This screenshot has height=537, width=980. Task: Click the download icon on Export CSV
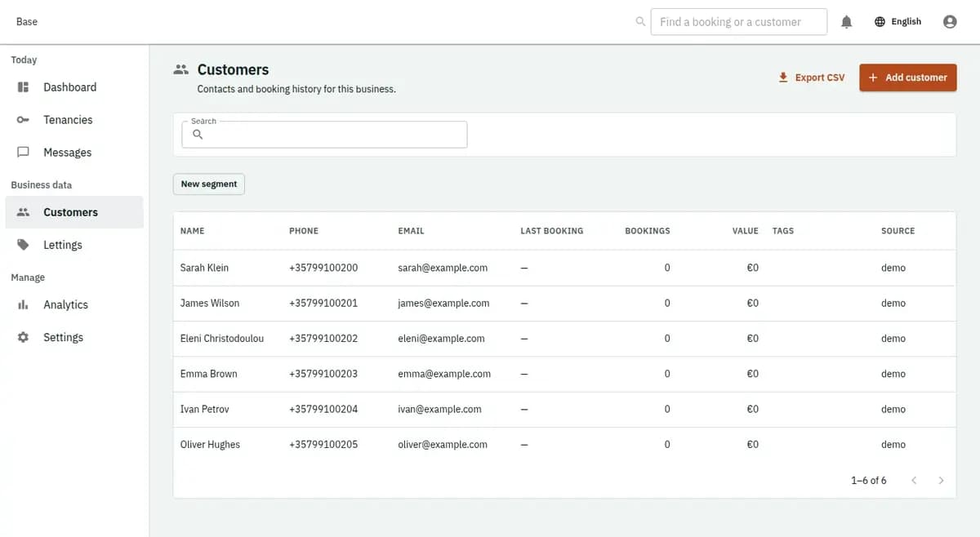point(783,78)
